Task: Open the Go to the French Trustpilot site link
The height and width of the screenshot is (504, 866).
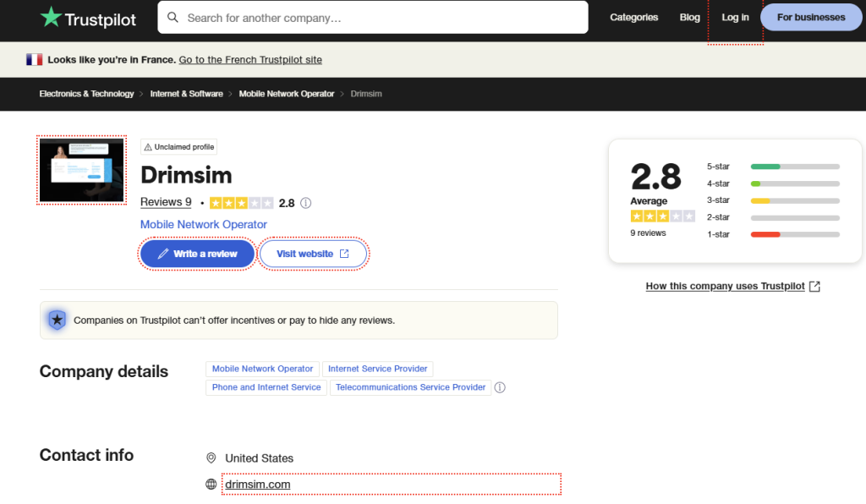Action: 249,60
